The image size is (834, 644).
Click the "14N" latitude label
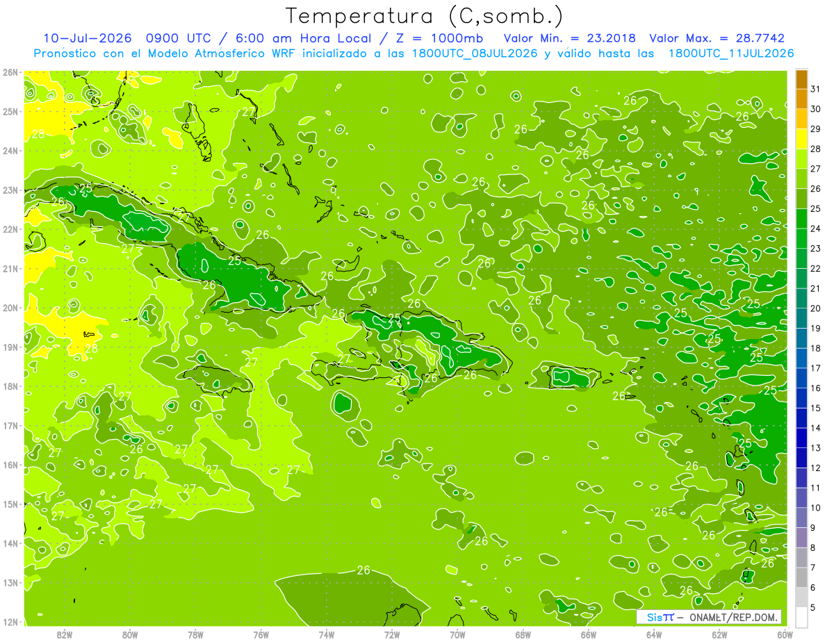pos(10,543)
